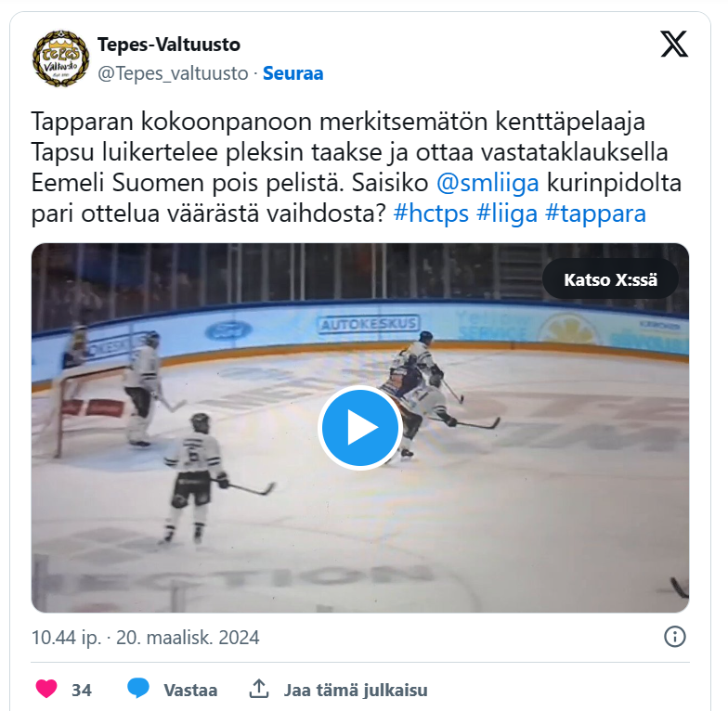Image resolution: width=728 pixels, height=711 pixels.
Task: Click the Vastaa reply label
Action: pyautogui.click(x=190, y=690)
